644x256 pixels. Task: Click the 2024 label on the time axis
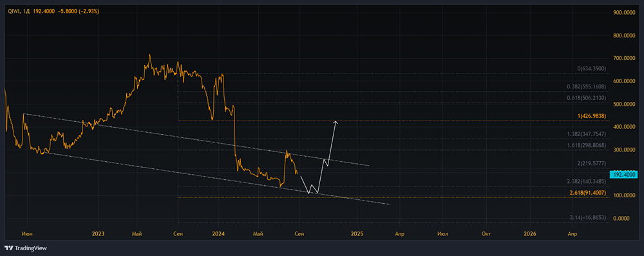pos(218,234)
